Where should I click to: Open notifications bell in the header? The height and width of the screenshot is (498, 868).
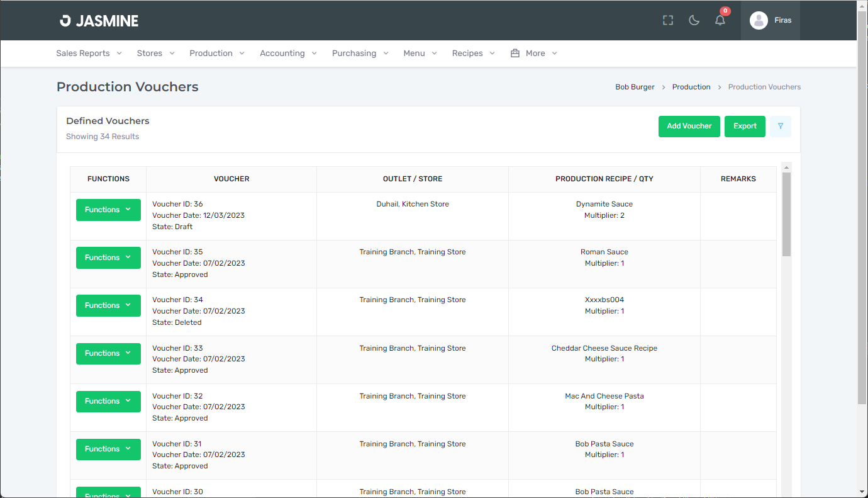720,20
